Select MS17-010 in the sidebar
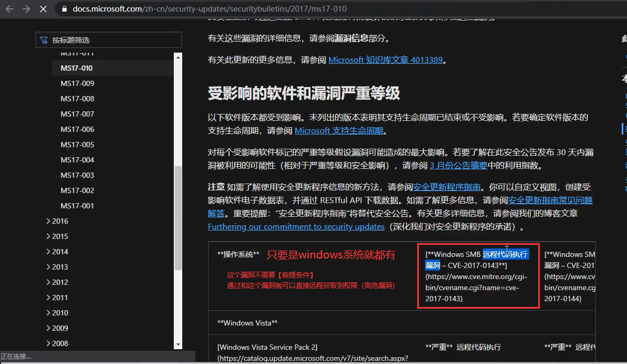This screenshot has height=364, width=627. (x=77, y=68)
